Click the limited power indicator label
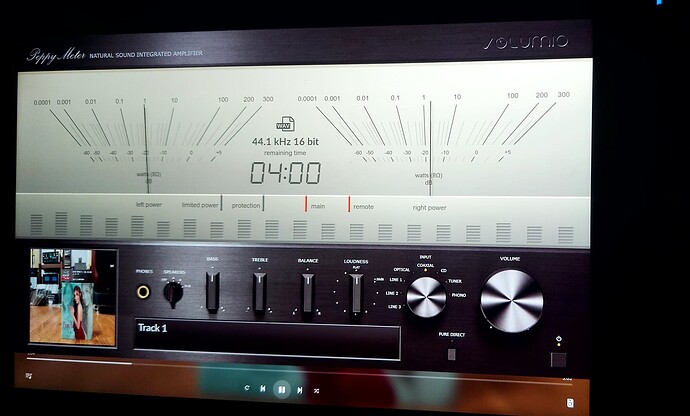 (200, 205)
